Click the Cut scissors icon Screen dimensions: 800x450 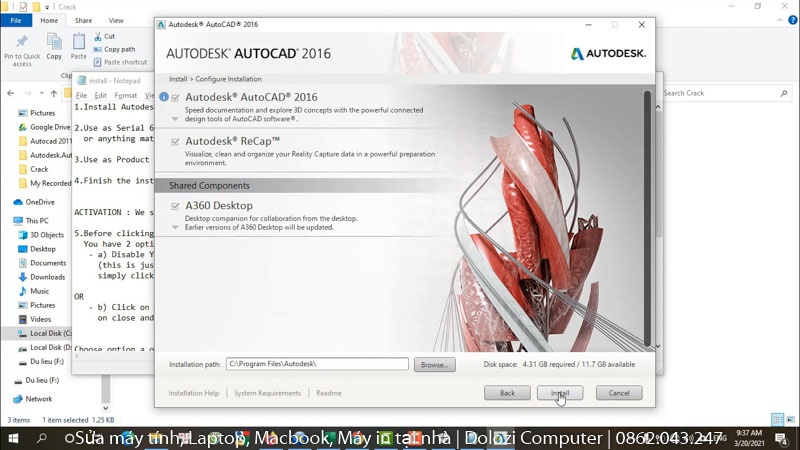98,36
